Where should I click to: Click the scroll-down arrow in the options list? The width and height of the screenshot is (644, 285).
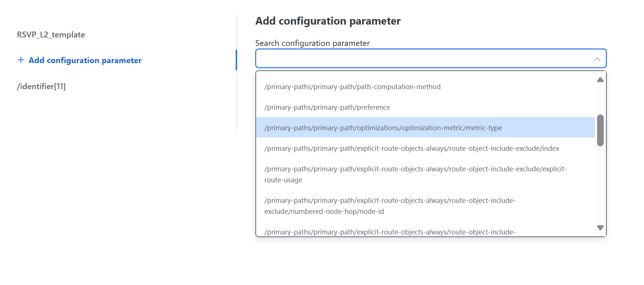pos(600,228)
